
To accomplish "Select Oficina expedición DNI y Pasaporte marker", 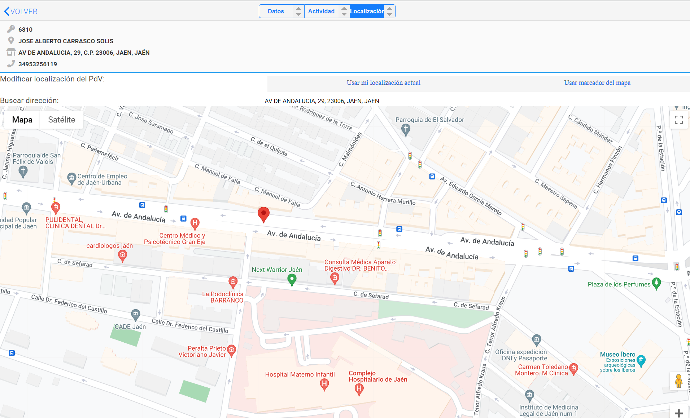I will (536, 340).
